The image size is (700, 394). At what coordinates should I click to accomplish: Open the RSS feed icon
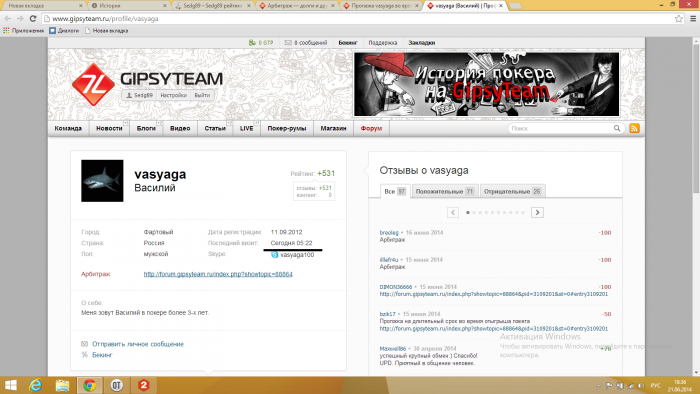(x=634, y=129)
